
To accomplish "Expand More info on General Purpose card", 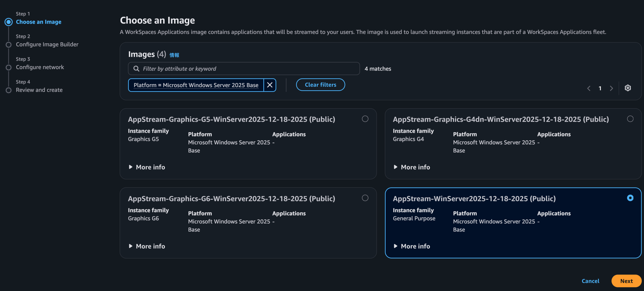I will 412,246.
